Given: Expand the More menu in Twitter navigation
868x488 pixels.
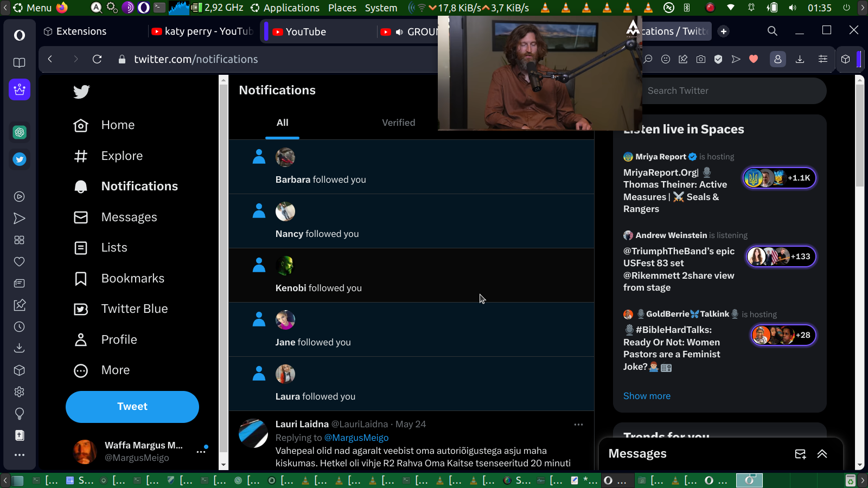Looking at the screenshot, I should click(102, 370).
